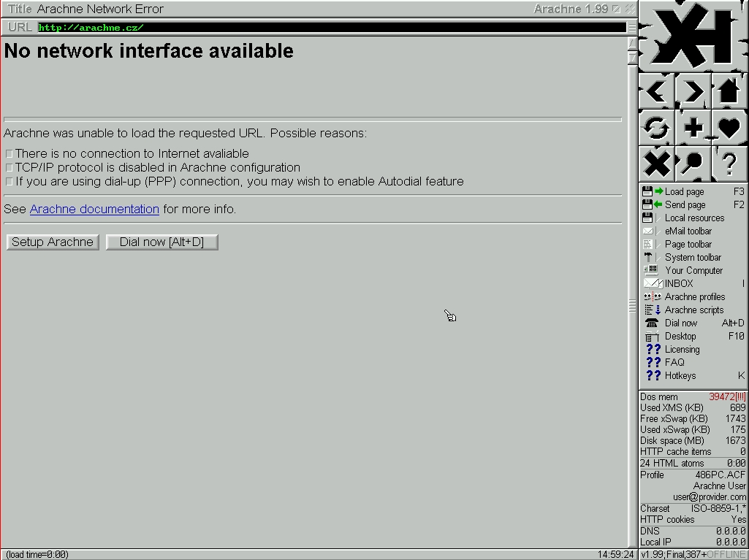Add to hotlist with plus icon
Viewport: 749px width, 560px height.
(x=693, y=128)
